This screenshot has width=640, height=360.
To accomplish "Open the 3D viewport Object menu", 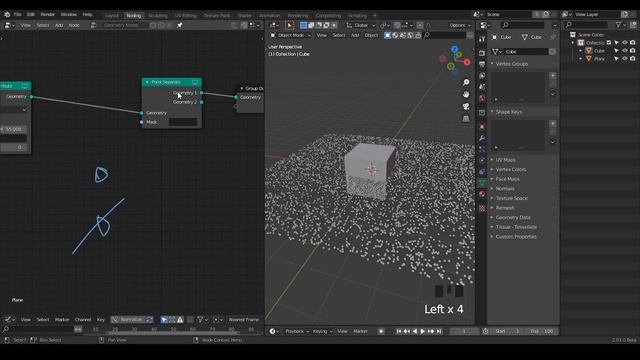I will (371, 36).
